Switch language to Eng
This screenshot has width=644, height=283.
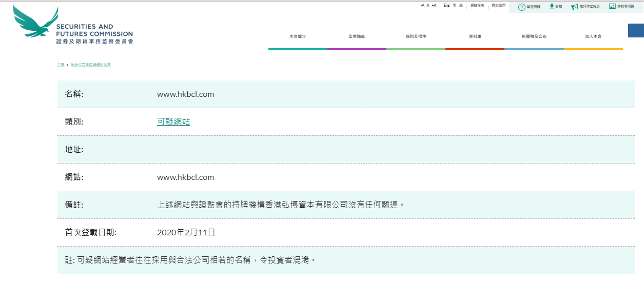(x=446, y=5)
